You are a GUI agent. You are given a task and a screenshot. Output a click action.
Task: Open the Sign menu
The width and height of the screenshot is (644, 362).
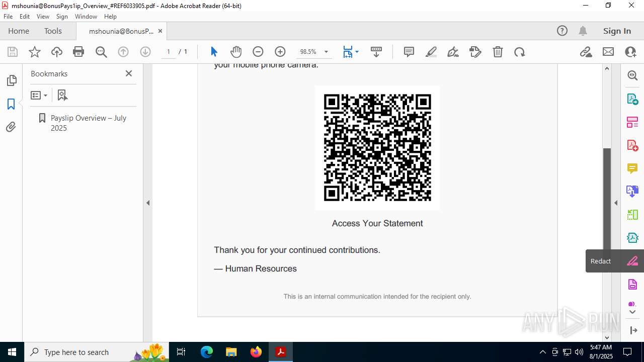click(62, 16)
